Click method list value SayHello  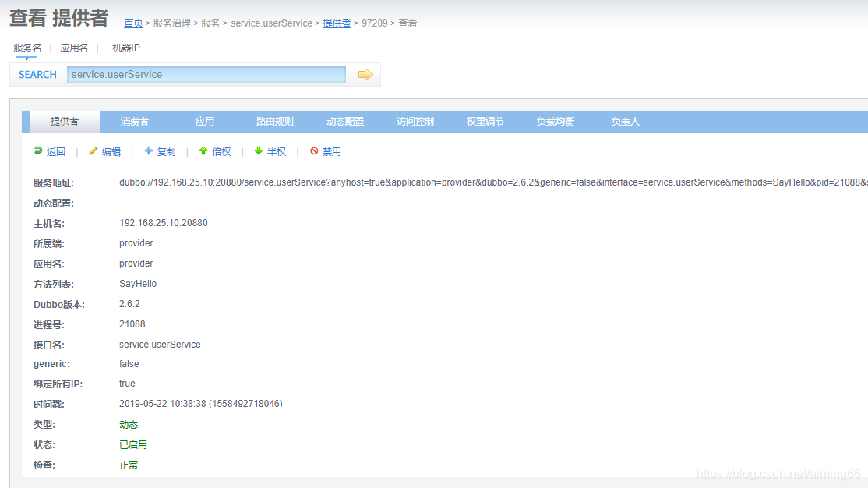138,284
